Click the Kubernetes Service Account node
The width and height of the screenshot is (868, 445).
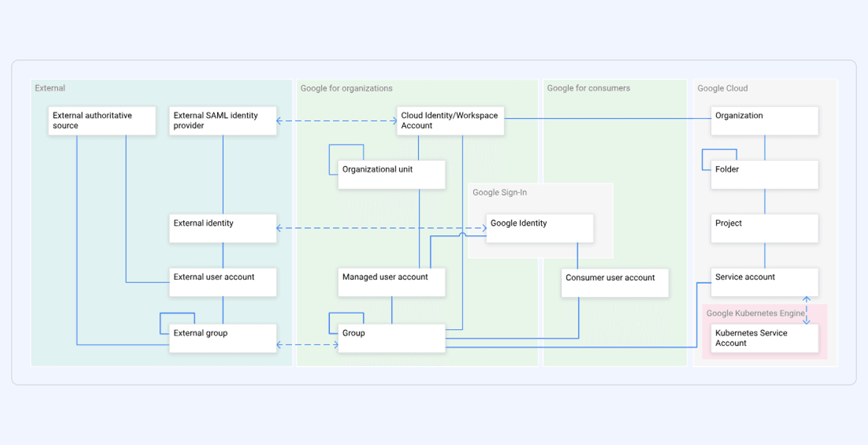pos(764,338)
